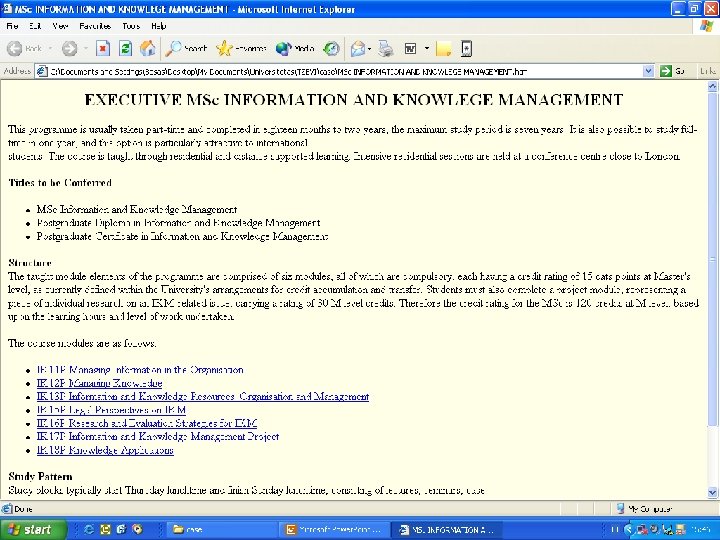This screenshot has width=720, height=540.
Task: Click the Mail envelope icon
Action: pyautogui.click(x=357, y=48)
